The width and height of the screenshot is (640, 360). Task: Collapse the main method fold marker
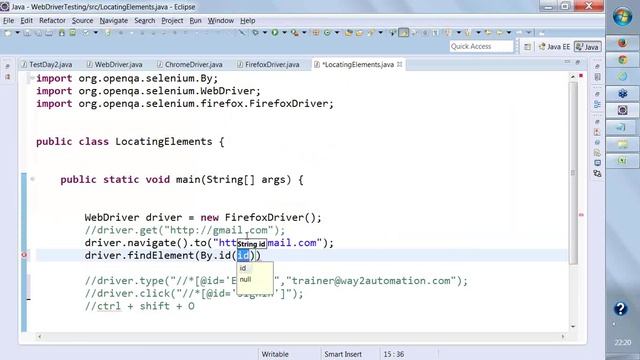pyautogui.click(x=32, y=179)
